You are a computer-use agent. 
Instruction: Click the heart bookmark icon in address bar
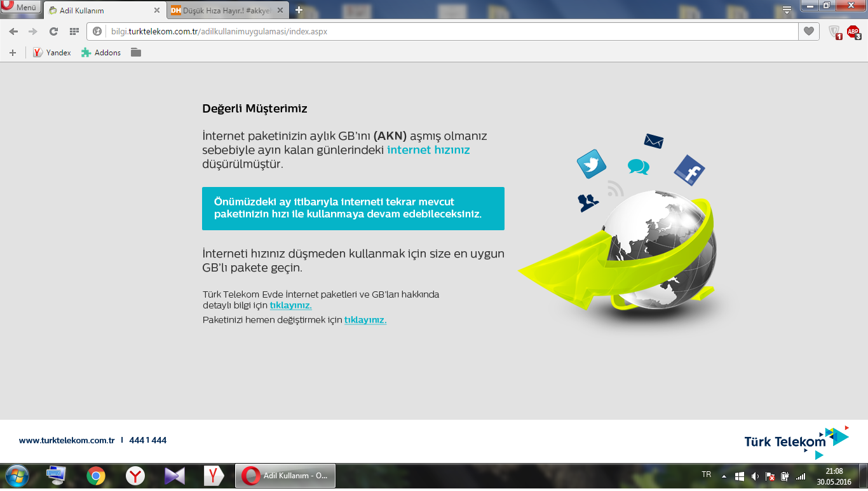[808, 31]
